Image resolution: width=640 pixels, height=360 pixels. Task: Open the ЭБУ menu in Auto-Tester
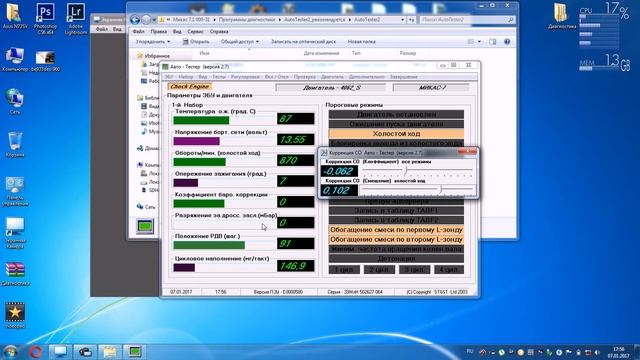(169, 77)
